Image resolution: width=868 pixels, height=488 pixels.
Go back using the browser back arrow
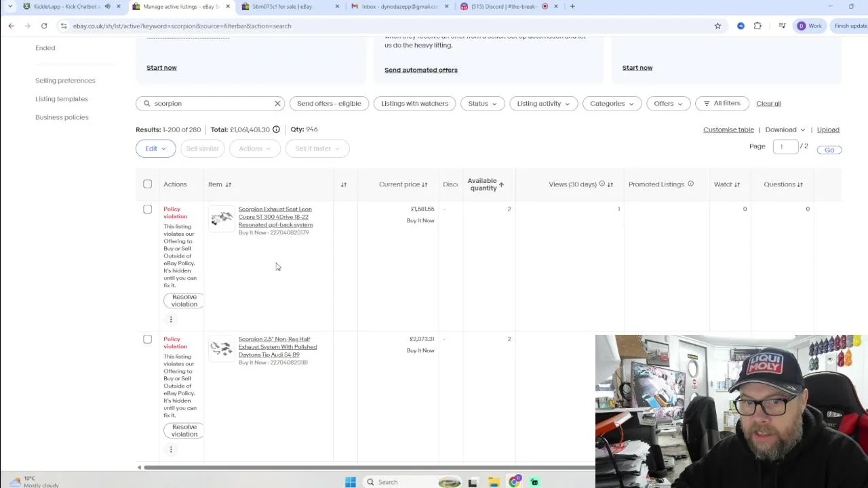coord(11,26)
